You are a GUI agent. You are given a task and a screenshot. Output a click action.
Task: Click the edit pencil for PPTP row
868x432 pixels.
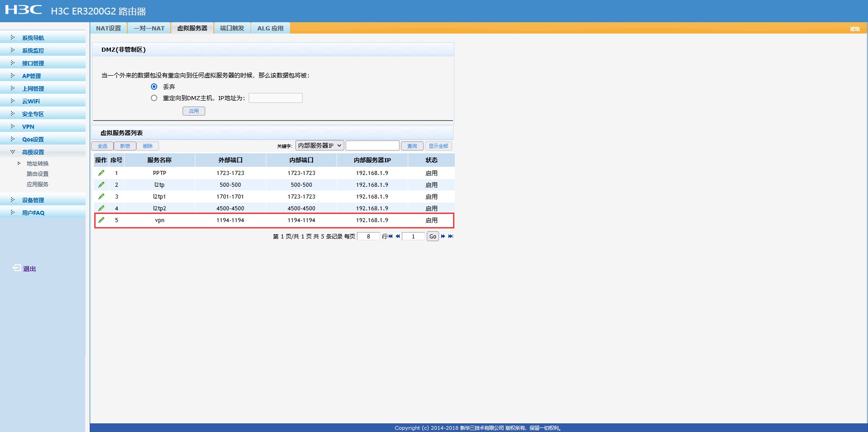[101, 173]
